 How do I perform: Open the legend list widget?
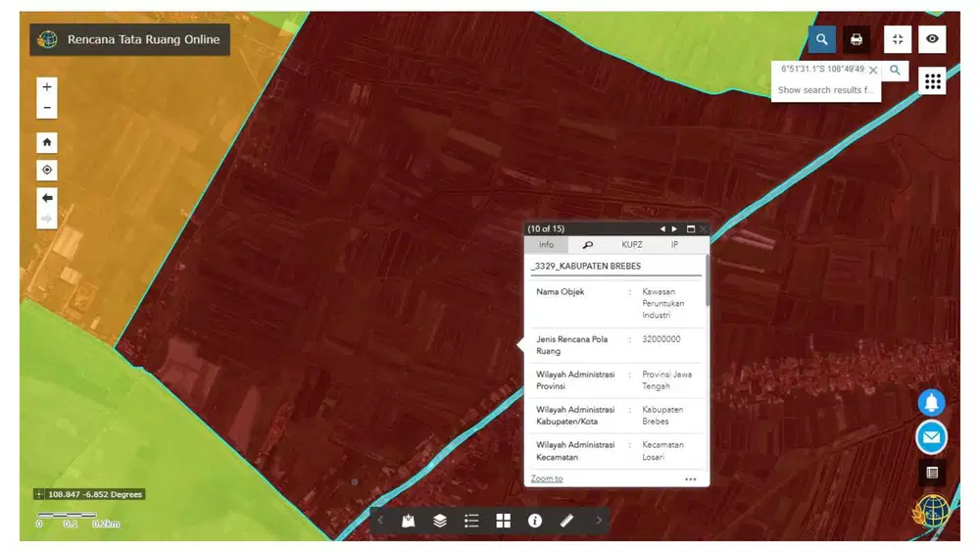[x=471, y=521]
